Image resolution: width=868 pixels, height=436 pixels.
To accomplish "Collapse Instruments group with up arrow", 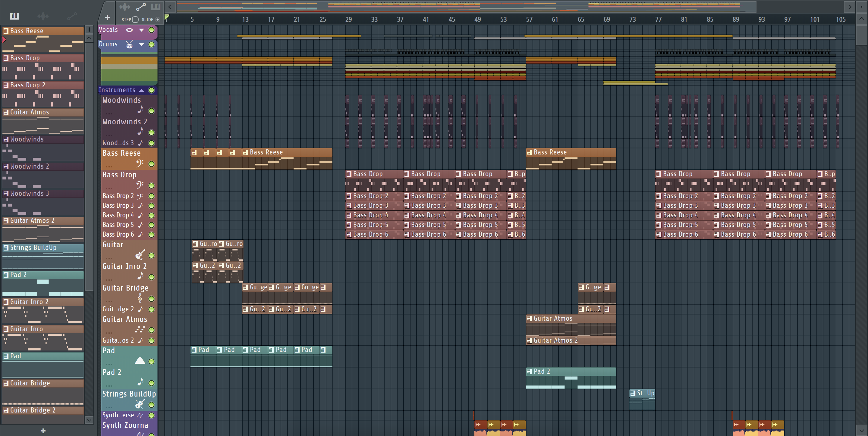I will coord(142,90).
